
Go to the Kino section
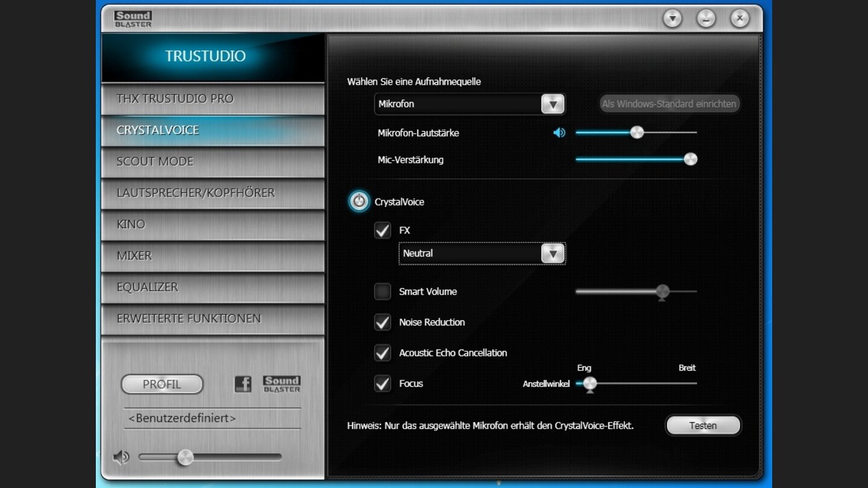pyautogui.click(x=213, y=224)
